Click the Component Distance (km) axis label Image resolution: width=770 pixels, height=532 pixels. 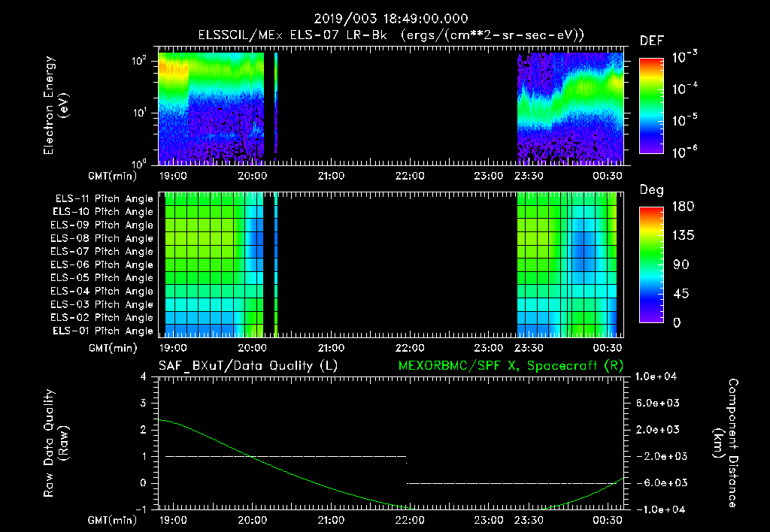(x=726, y=443)
